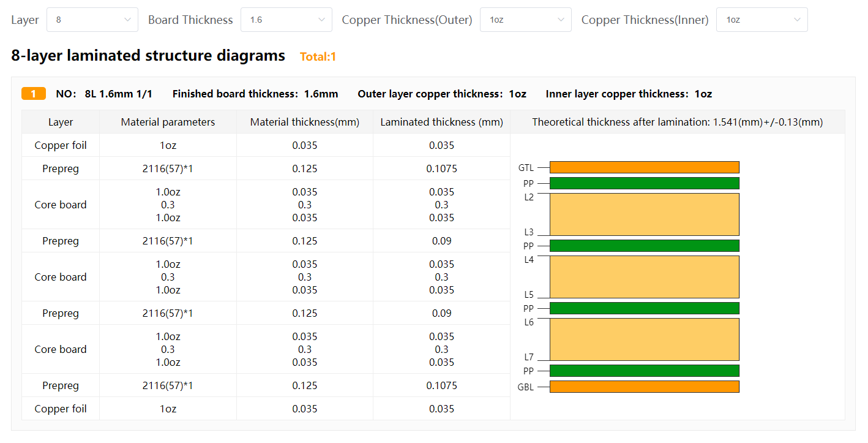The image size is (868, 443).
Task: Click the L2-L3 core block in diagram
Action: [644, 214]
